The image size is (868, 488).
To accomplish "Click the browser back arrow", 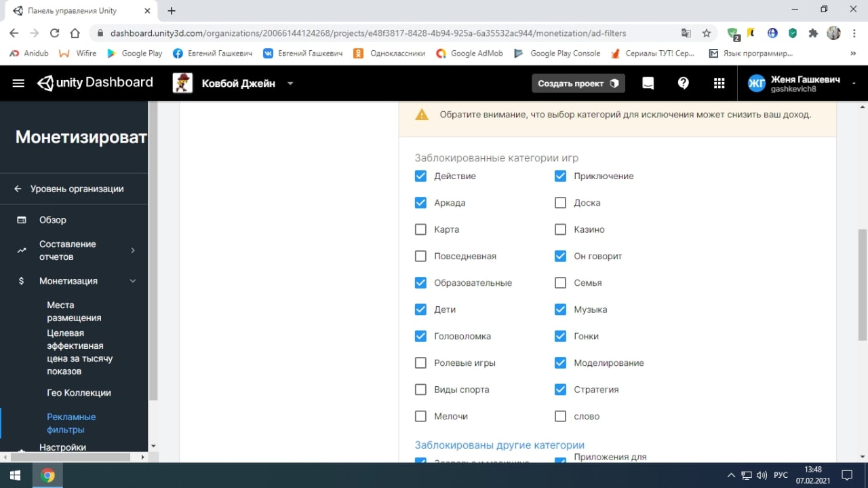I will point(14,33).
